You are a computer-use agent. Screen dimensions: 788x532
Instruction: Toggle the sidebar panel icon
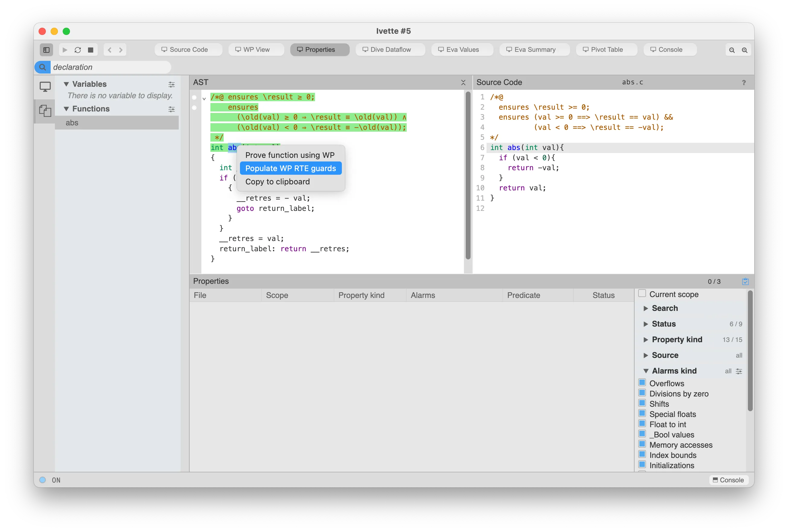tap(46, 50)
